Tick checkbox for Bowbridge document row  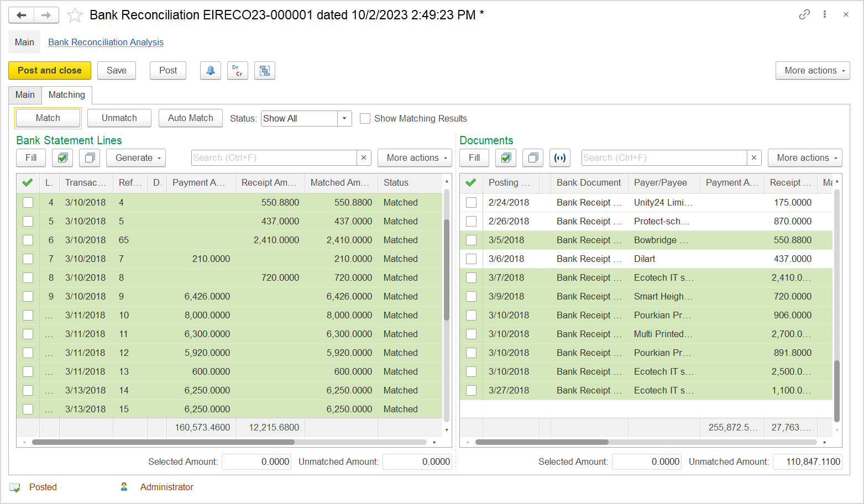(x=471, y=240)
